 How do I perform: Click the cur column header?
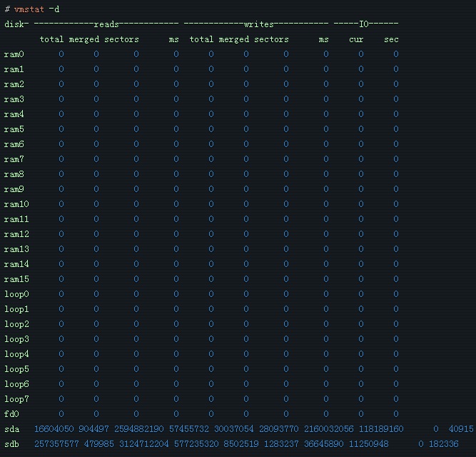(x=356, y=39)
